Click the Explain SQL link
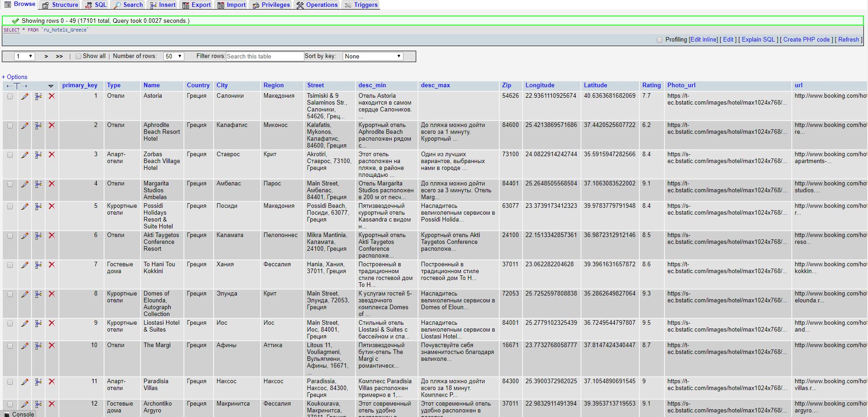868x417 pixels. (x=758, y=40)
